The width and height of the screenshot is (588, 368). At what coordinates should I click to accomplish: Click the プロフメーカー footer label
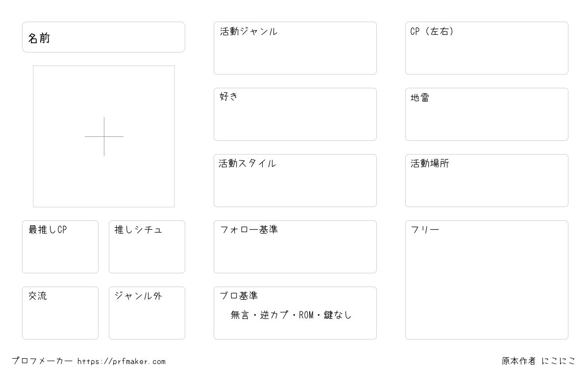point(42,361)
